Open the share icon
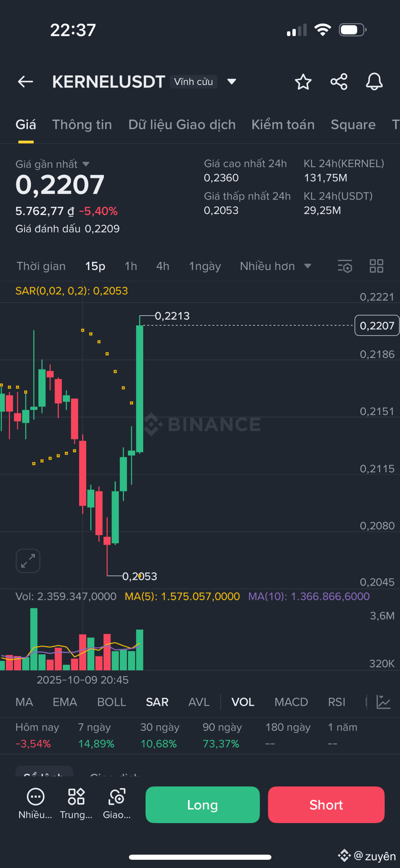 [339, 82]
